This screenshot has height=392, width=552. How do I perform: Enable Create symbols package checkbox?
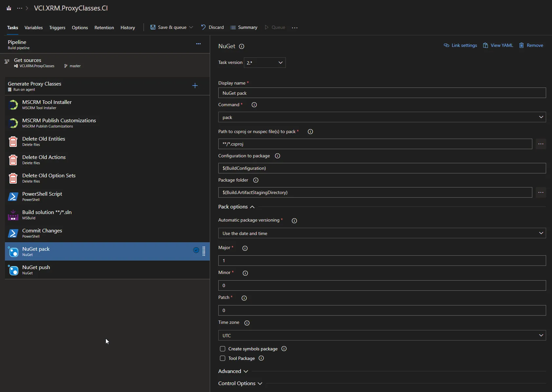pos(223,349)
